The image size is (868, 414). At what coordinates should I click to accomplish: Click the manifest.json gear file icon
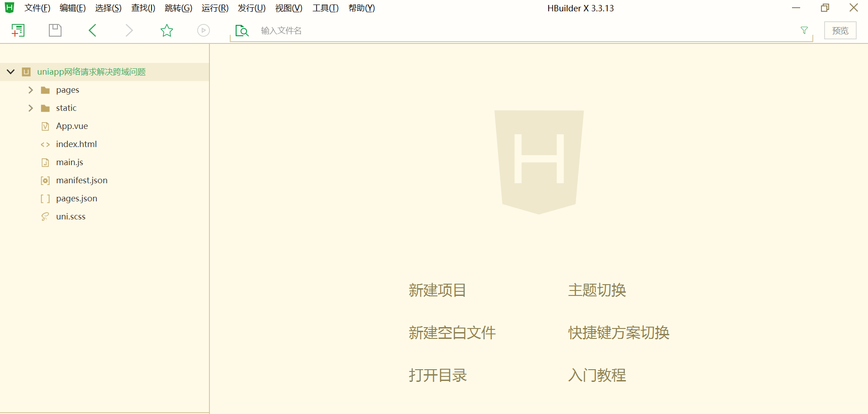pos(45,181)
